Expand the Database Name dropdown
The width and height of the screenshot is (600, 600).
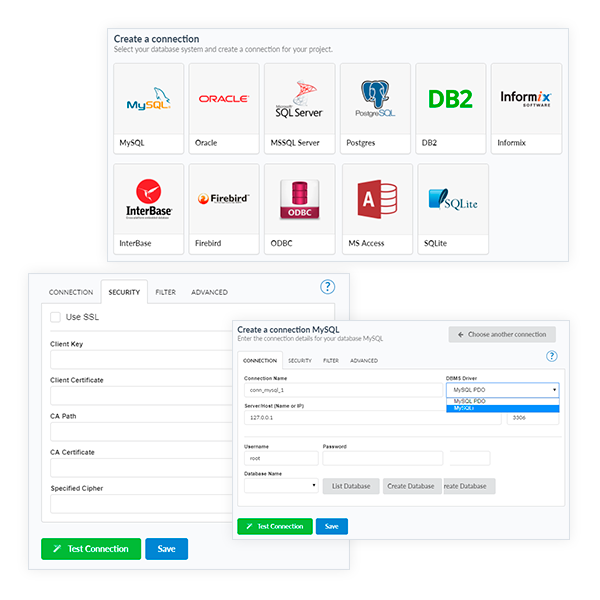click(280, 486)
